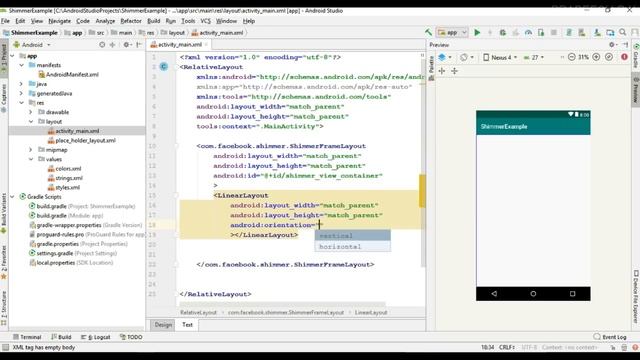The image size is (640, 360).
Task: Click the Make Project hammer icon
Action: 428,33
